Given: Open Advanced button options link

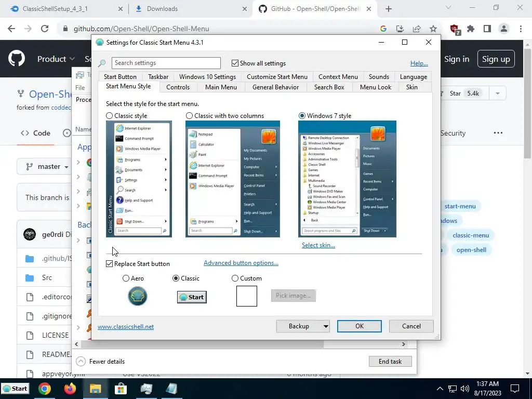Looking at the screenshot, I should (x=241, y=263).
